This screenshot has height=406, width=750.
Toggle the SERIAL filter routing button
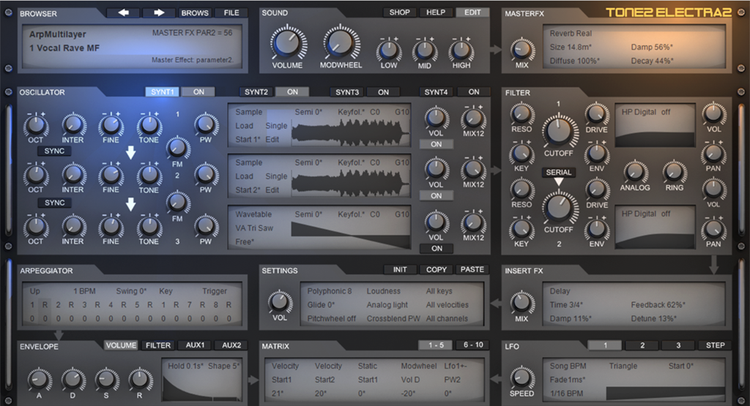click(x=560, y=172)
